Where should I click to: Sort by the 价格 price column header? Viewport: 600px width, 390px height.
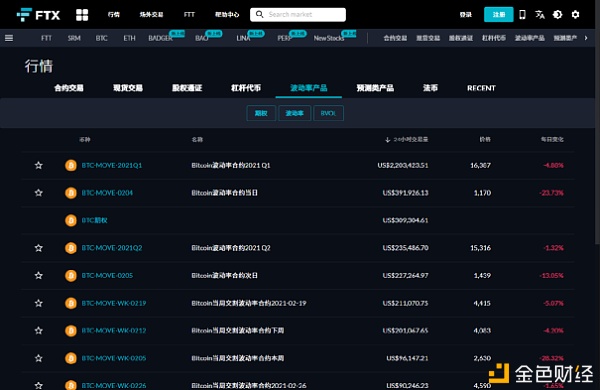point(485,139)
